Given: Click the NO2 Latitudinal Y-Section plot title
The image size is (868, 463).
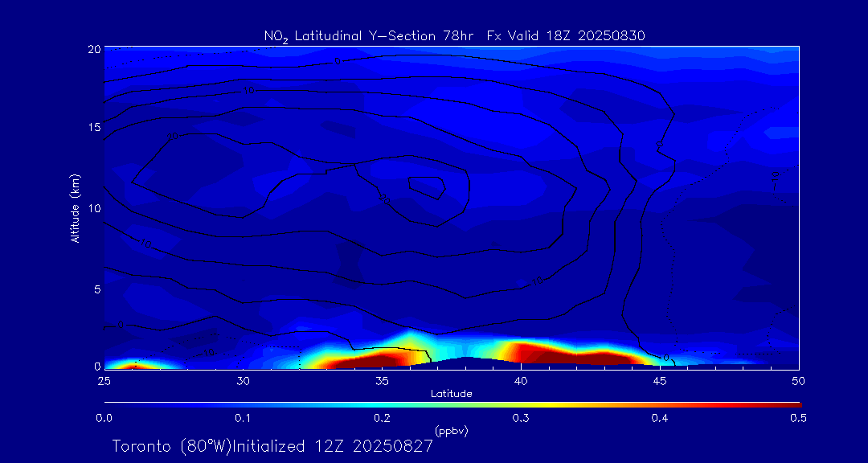Looking at the screenshot, I should [454, 36].
